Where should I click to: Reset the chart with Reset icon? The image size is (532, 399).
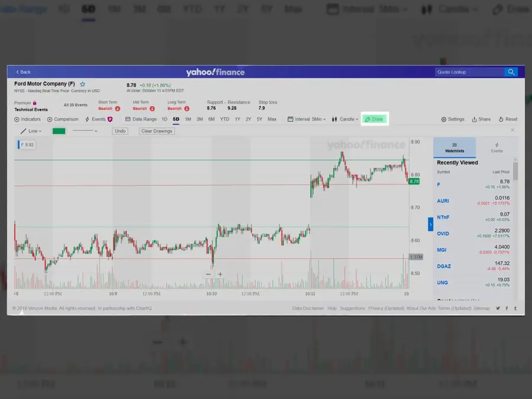pyautogui.click(x=508, y=119)
